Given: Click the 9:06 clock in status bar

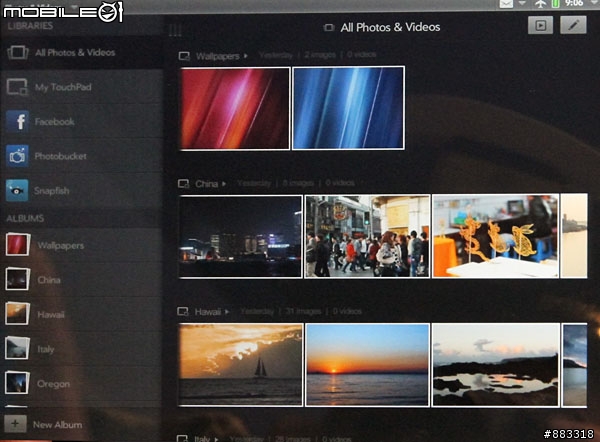Looking at the screenshot, I should coord(574,3).
